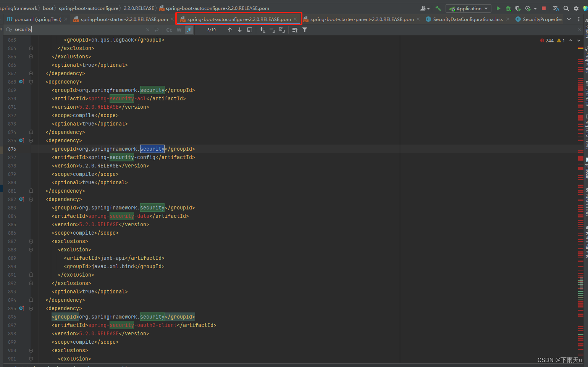
Task: Click 2.2.0.RELEASE breadcrumb segment
Action: pos(139,8)
